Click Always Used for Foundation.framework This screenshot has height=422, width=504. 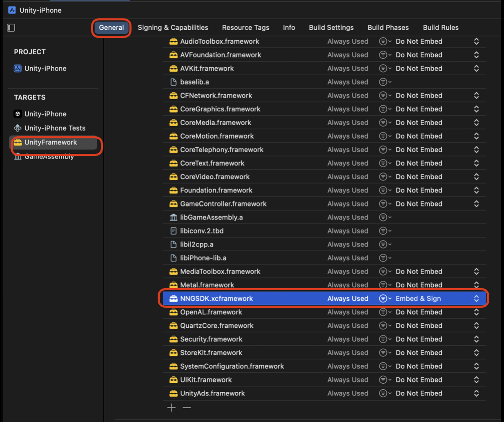point(348,190)
